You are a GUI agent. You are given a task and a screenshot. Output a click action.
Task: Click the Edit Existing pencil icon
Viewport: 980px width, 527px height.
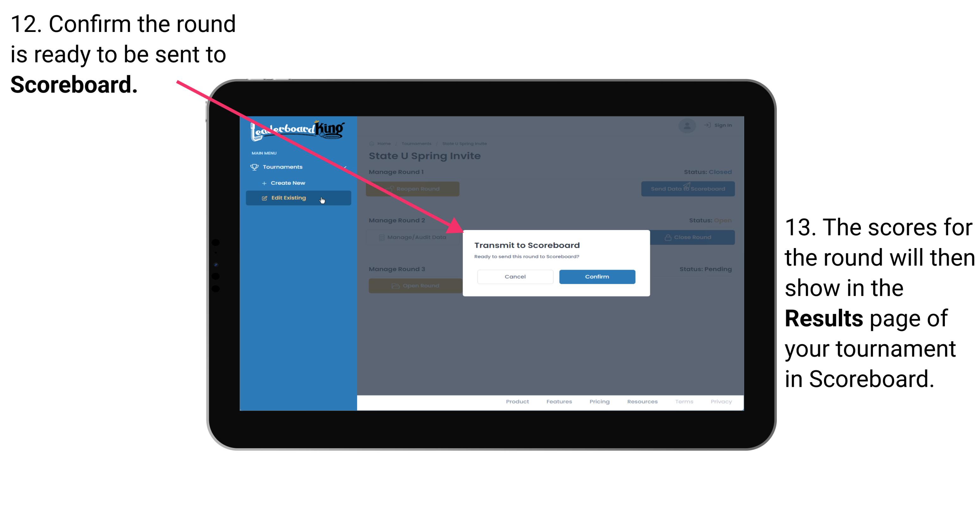[265, 197]
